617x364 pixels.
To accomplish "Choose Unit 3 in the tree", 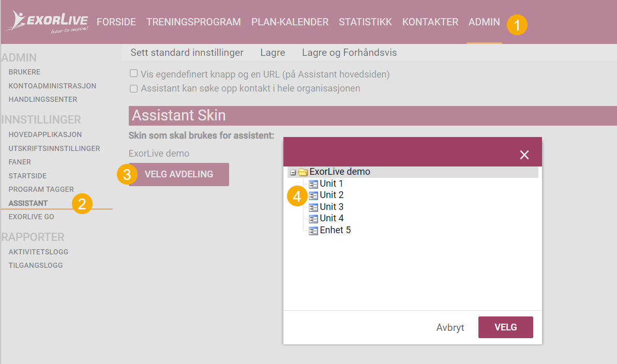I will [x=332, y=207].
